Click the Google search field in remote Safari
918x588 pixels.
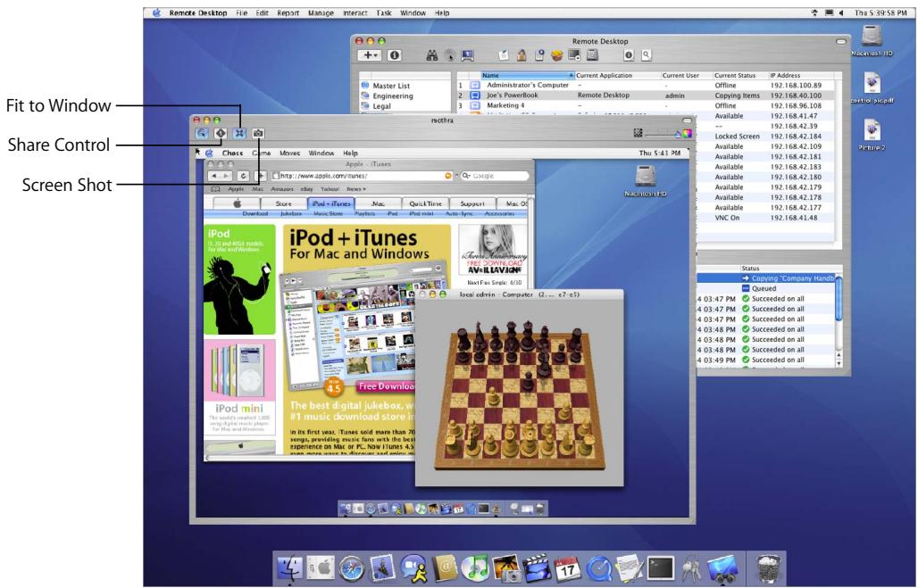coord(495,176)
